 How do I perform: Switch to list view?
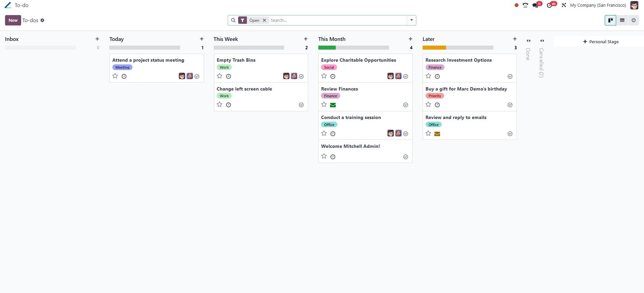click(622, 20)
